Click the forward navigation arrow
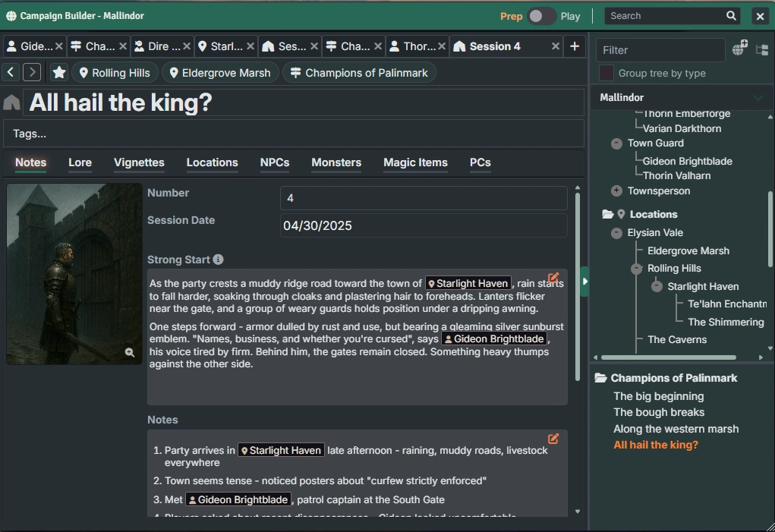The image size is (775, 532). click(32, 73)
